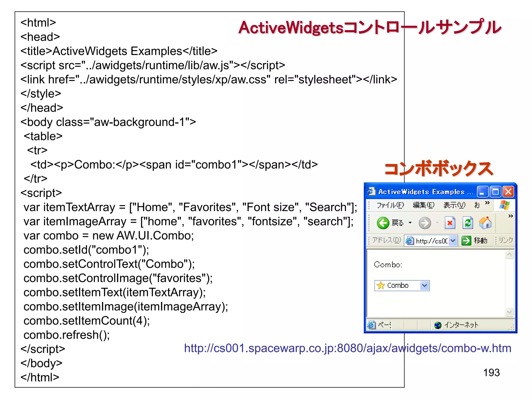532x399 pixels.
Task: Open the combo-w.htm URL link
Action: (348, 348)
